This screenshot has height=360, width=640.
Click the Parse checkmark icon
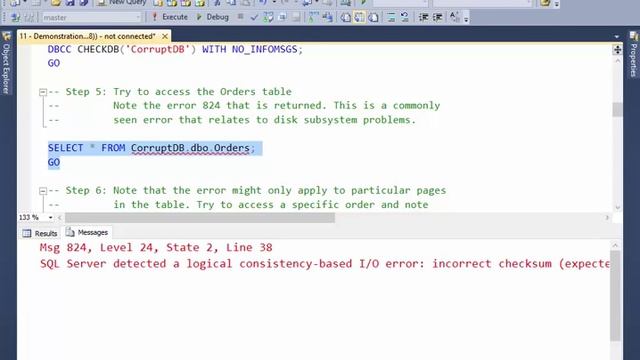(x=254, y=17)
